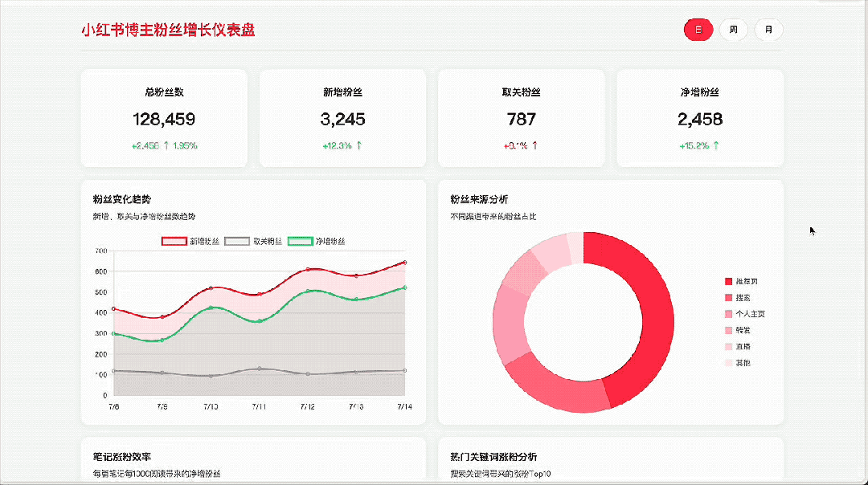Hide the 转发 entry in donut legend
This screenshot has height=485, width=868.
[737, 330]
